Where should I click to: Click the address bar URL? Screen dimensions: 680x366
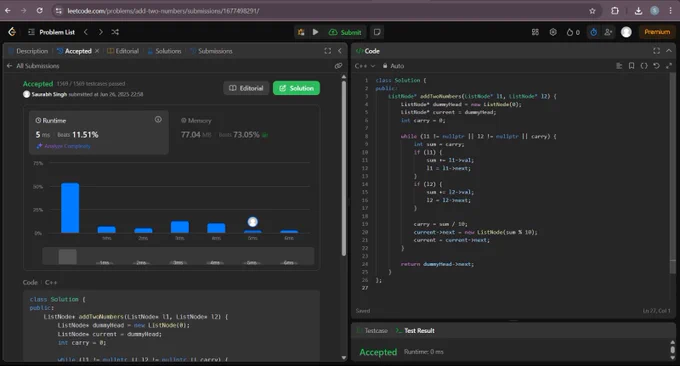click(163, 11)
